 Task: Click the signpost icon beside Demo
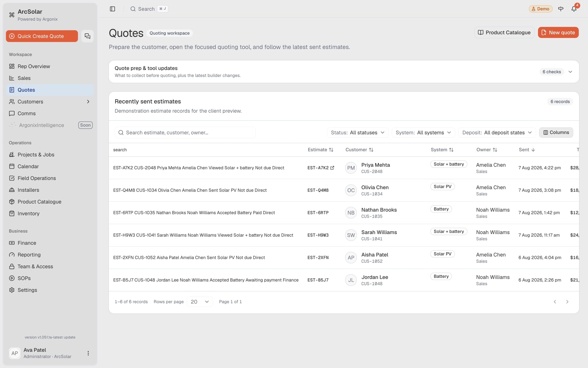click(561, 9)
